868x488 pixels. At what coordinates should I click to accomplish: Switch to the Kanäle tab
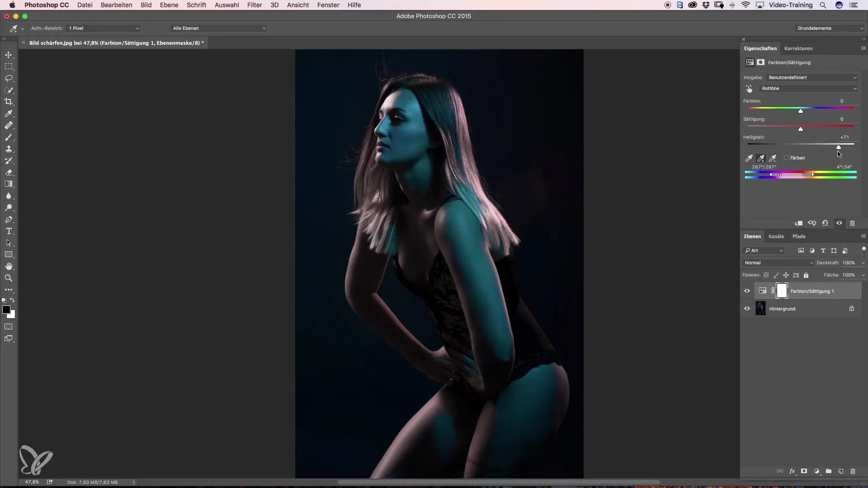776,236
